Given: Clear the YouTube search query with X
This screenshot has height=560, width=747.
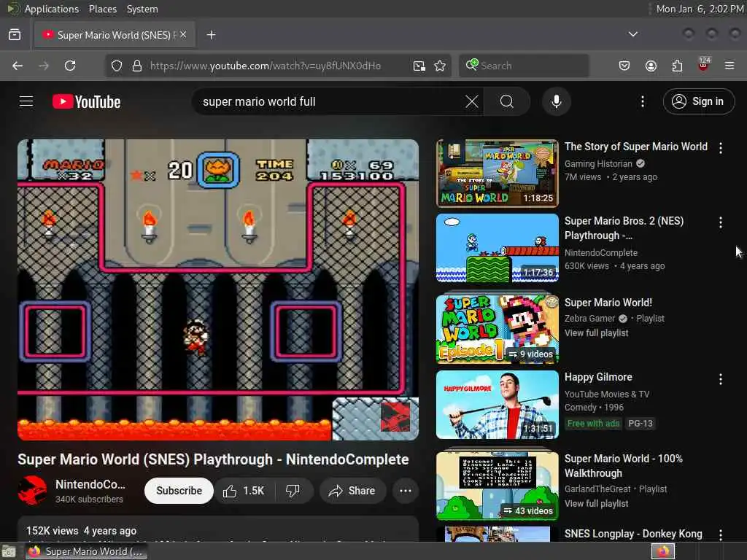Looking at the screenshot, I should pyautogui.click(x=472, y=101).
